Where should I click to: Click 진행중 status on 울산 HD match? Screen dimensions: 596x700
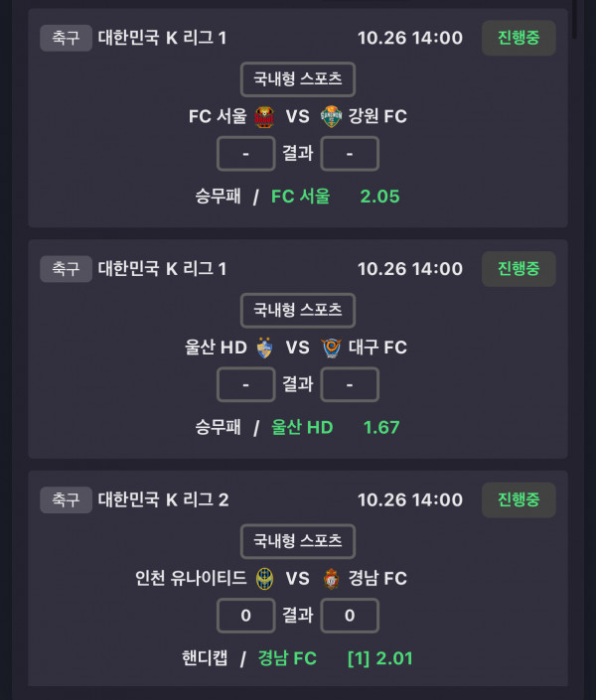point(519,268)
